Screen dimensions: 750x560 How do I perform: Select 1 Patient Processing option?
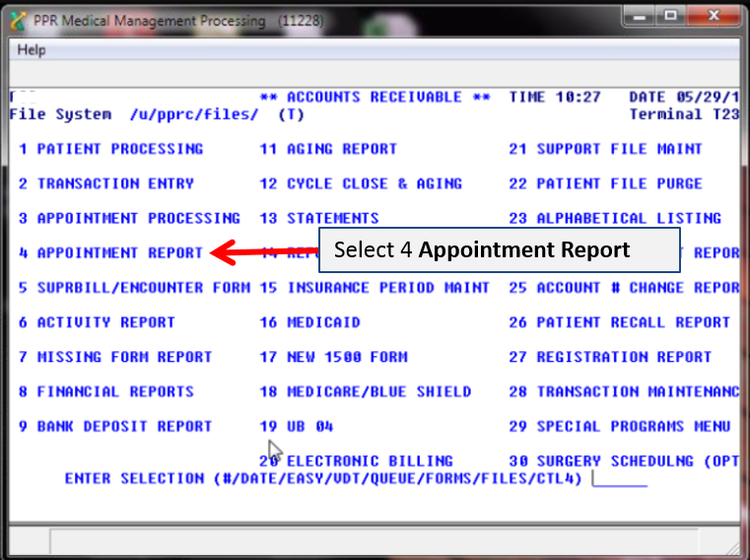[111, 149]
